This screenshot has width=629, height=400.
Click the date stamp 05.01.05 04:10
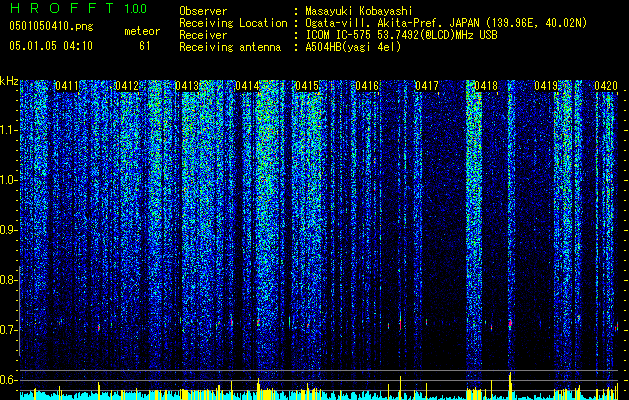click(x=51, y=46)
